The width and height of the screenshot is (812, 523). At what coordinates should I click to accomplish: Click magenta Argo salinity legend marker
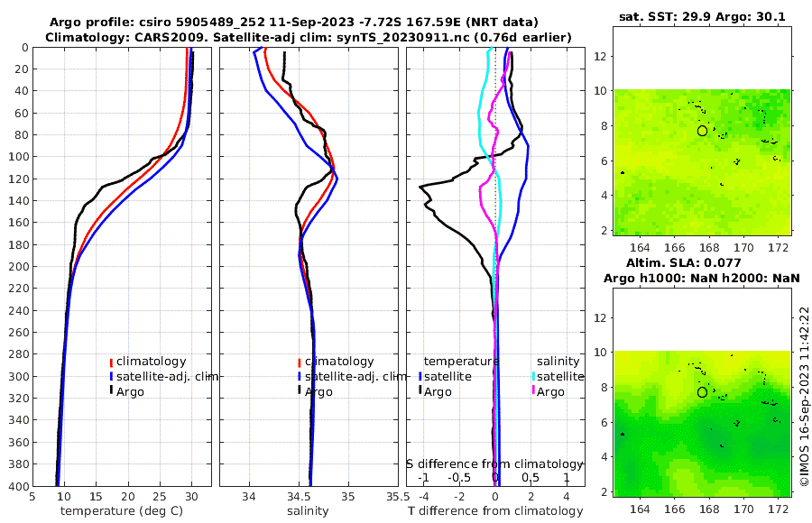coord(534,391)
